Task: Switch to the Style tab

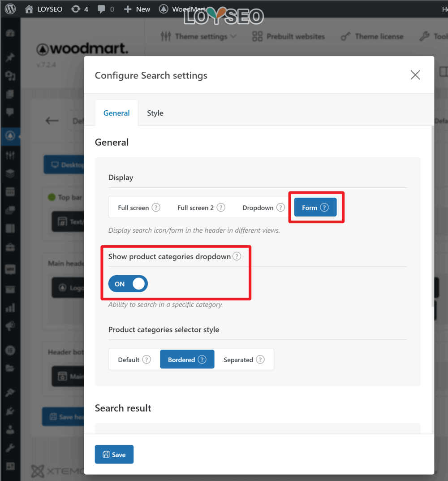Action: (155, 113)
